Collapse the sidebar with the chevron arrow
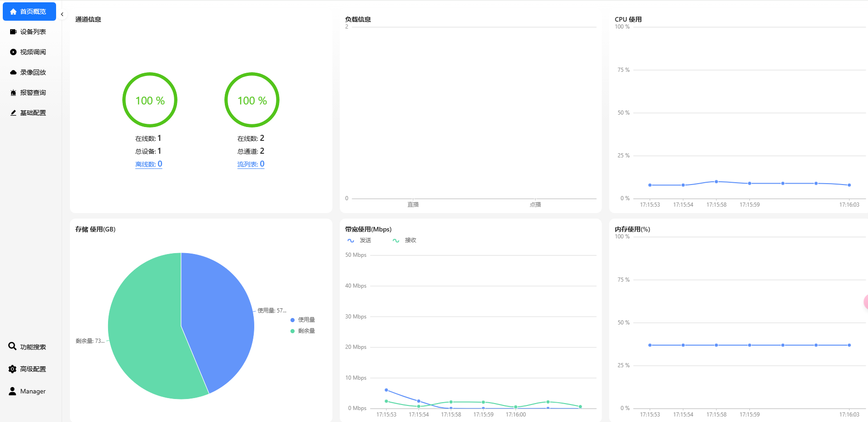The height and width of the screenshot is (422, 868). tap(62, 14)
